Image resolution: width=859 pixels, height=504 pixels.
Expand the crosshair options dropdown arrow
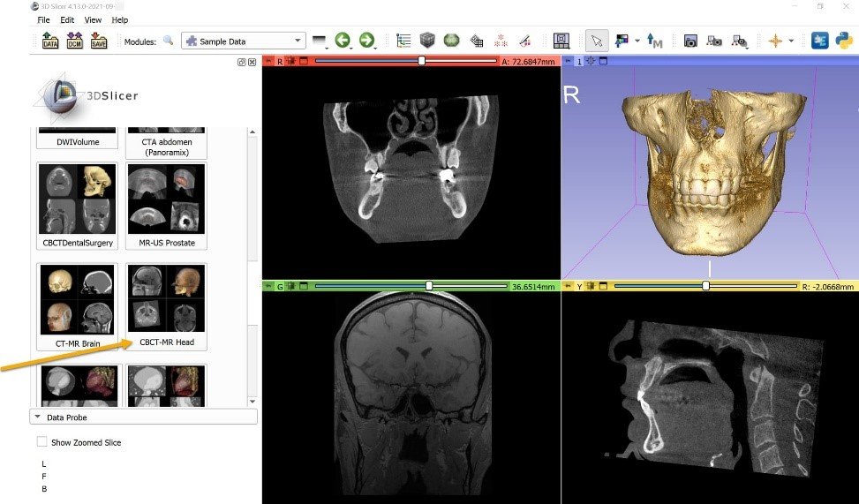click(791, 41)
